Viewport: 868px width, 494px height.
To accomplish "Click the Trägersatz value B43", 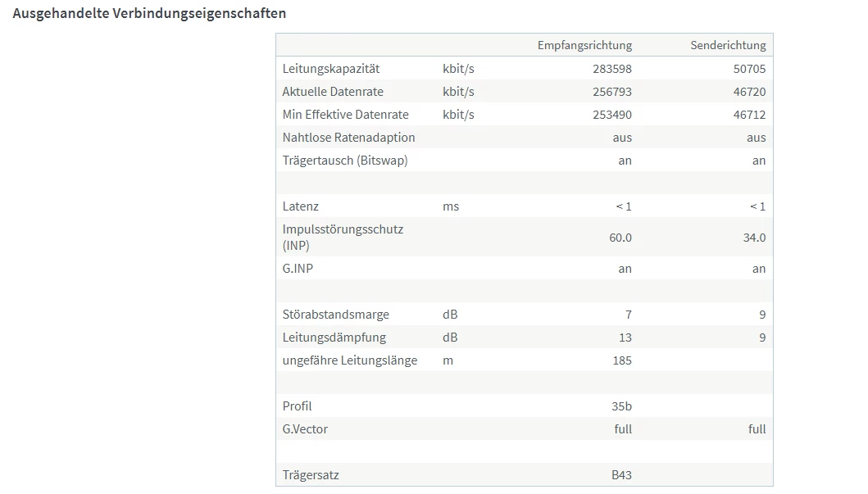I will 621,475.
